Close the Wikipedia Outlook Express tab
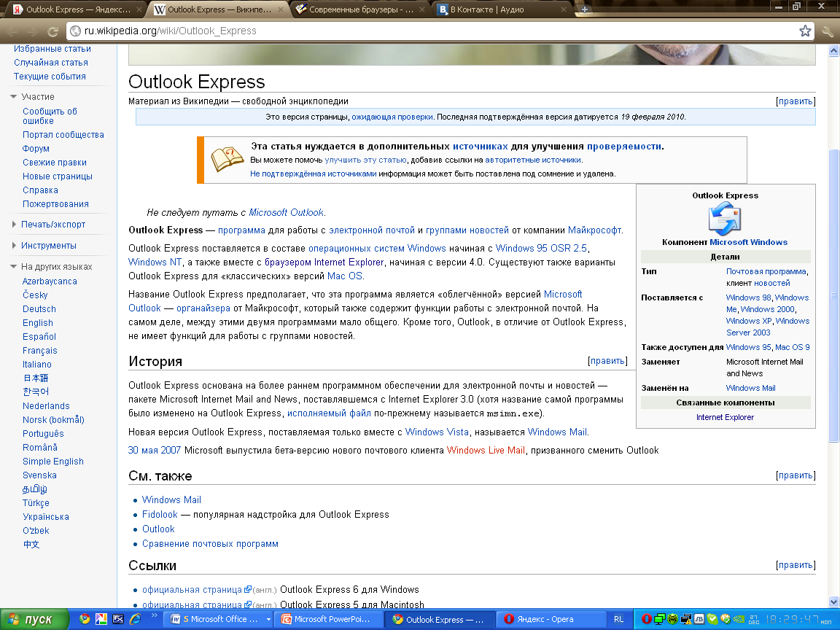The width and height of the screenshot is (840, 630). coord(281,9)
